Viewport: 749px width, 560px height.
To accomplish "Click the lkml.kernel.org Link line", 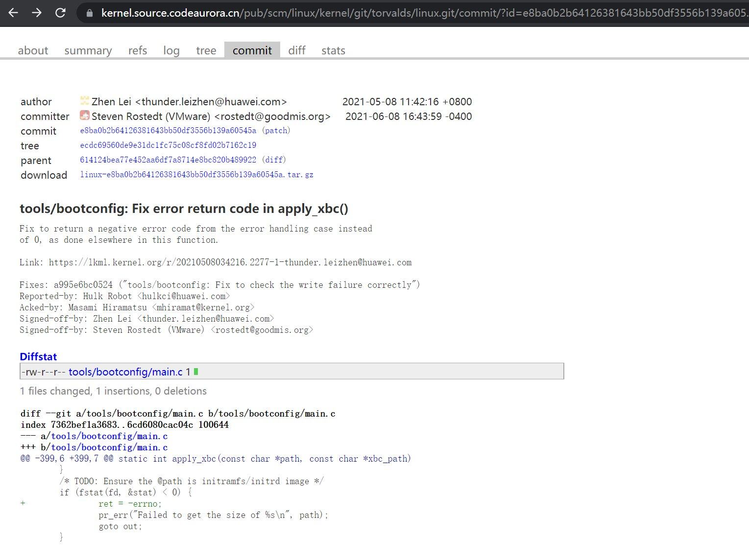I will click(216, 262).
